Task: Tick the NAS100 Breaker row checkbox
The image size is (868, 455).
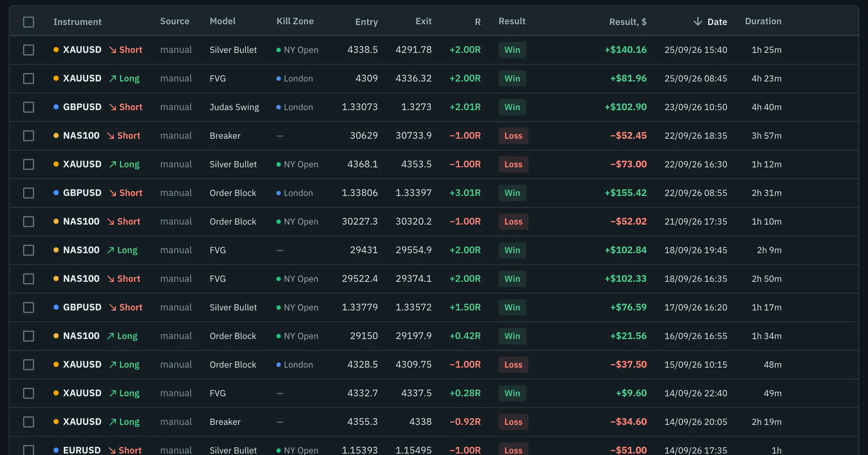Action: (29, 136)
